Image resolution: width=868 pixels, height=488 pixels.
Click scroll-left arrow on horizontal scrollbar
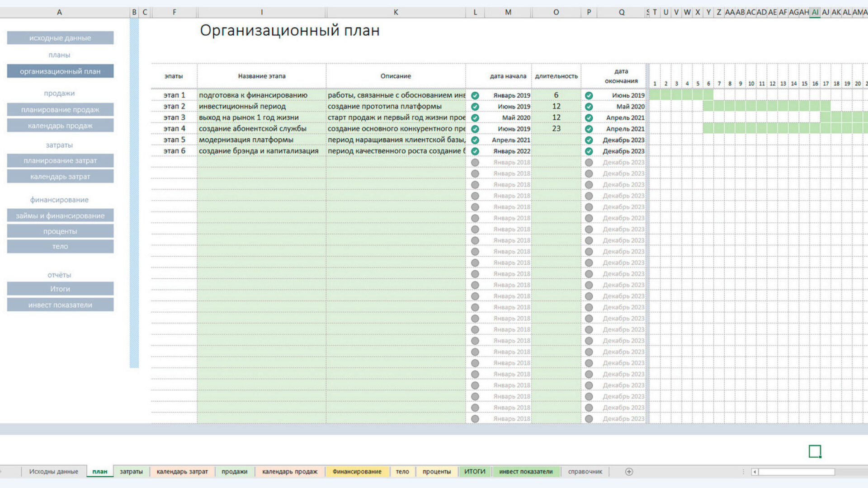pos(754,472)
